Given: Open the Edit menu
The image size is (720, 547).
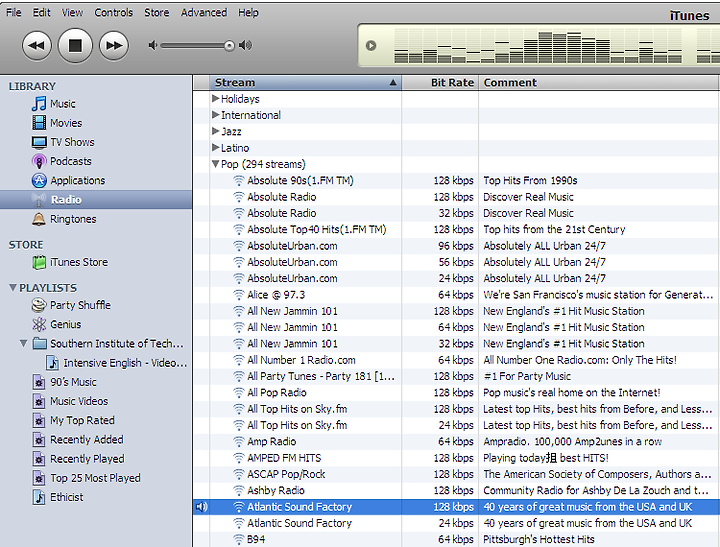Looking at the screenshot, I should click(x=41, y=12).
